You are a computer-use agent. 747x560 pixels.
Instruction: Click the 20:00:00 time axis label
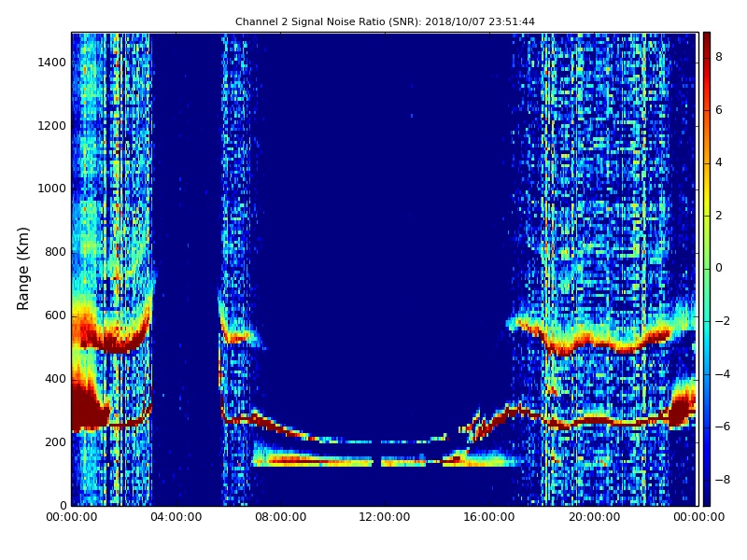594,517
